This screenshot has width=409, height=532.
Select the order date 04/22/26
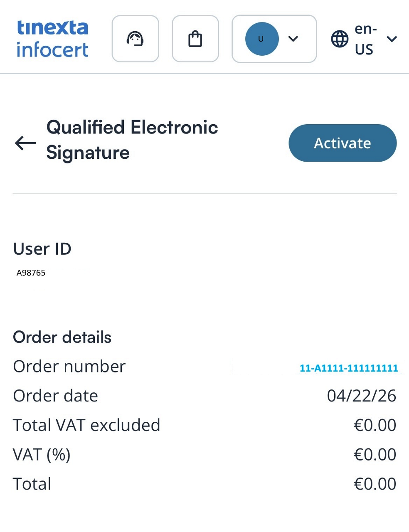(x=362, y=396)
